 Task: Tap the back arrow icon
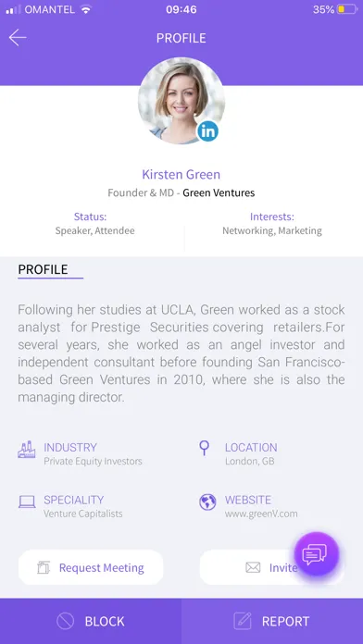pos(18,38)
